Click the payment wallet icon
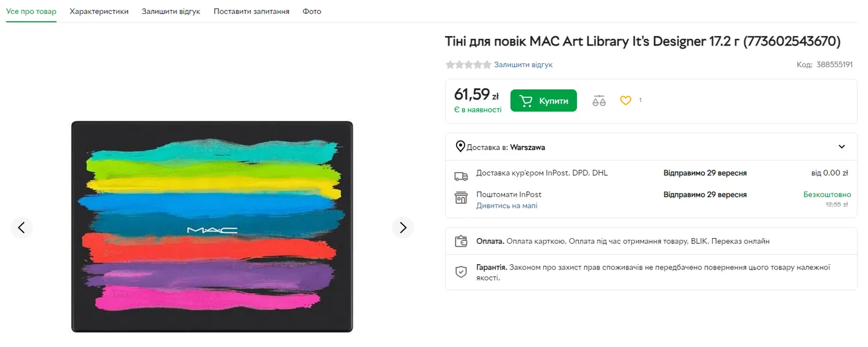This screenshot has height=347, width=868. click(x=461, y=241)
